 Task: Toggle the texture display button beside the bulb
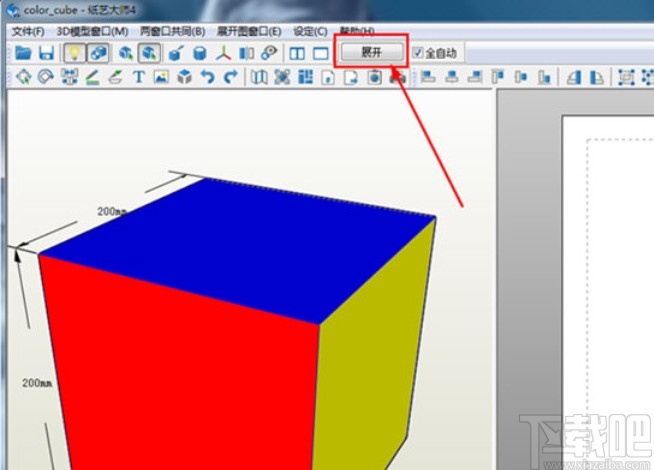click(x=99, y=53)
